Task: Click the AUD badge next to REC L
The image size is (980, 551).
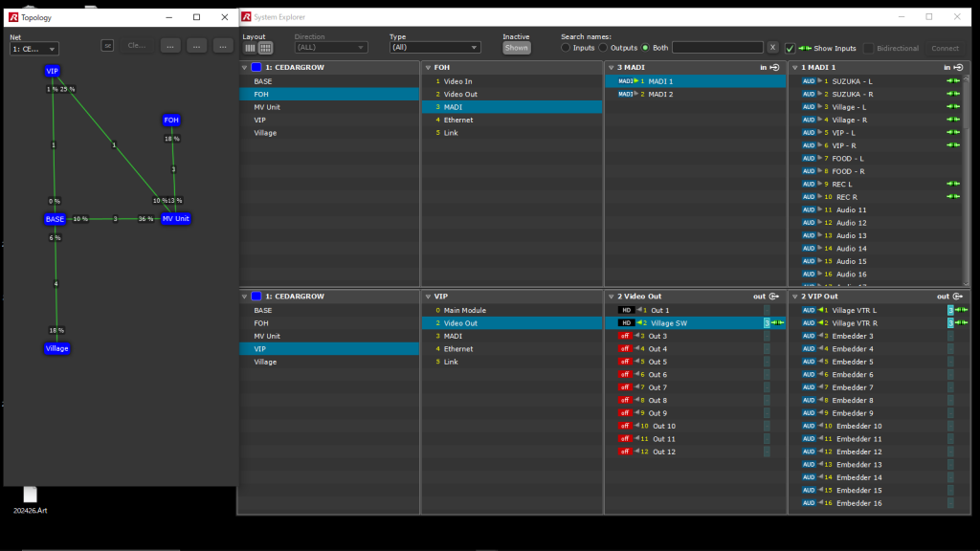Action: point(809,184)
